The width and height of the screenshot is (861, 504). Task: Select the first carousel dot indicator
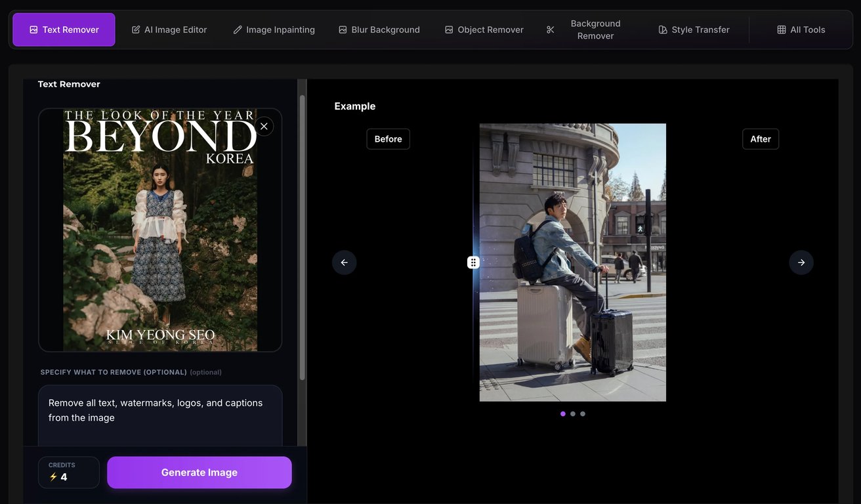(563, 414)
